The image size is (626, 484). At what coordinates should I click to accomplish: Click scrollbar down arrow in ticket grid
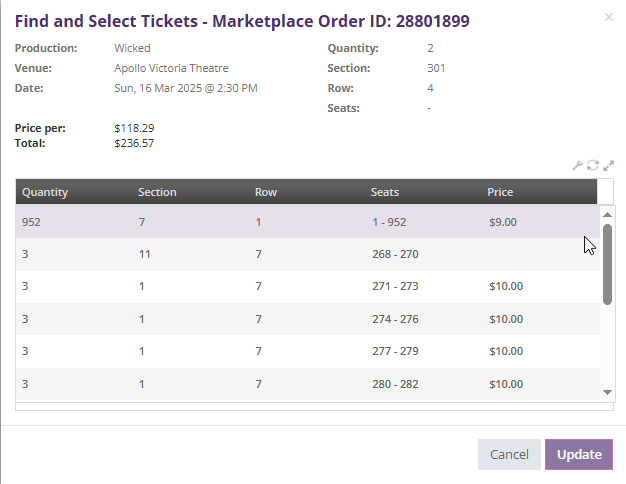607,392
